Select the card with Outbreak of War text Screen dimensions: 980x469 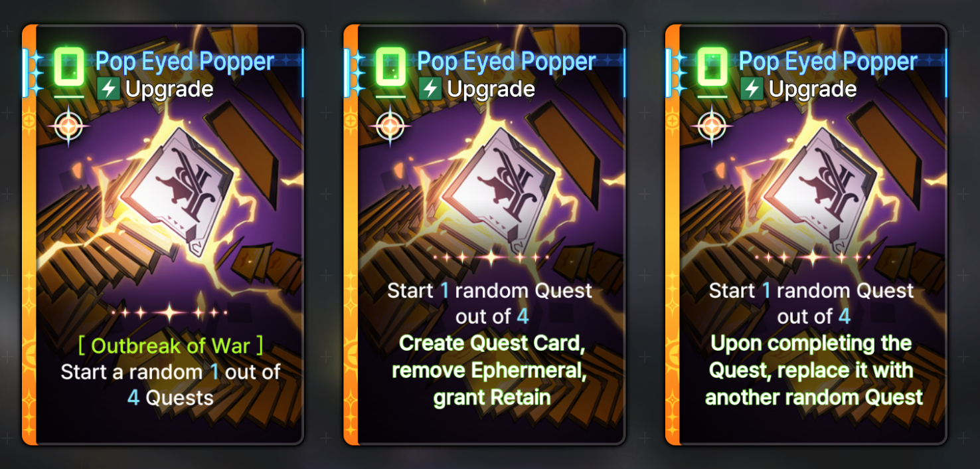163,234
